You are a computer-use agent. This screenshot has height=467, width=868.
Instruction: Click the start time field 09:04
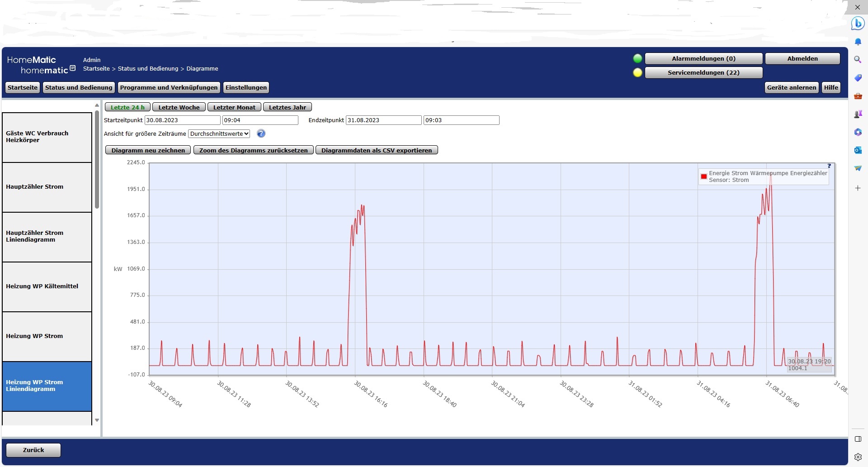tap(260, 120)
